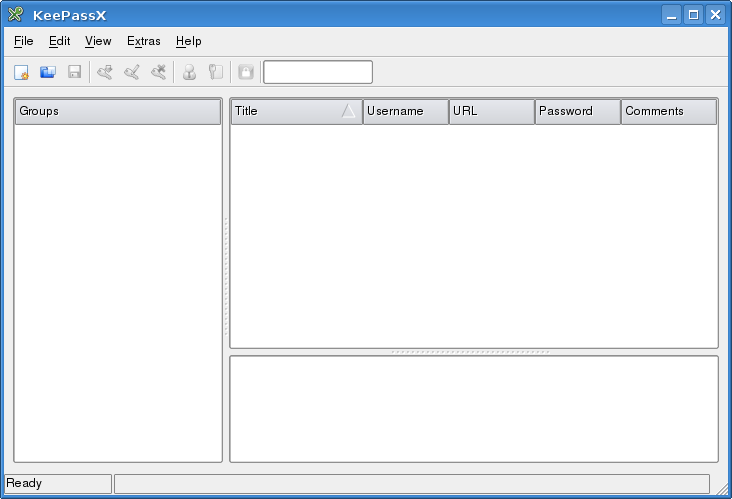Image resolution: width=732 pixels, height=499 pixels.
Task: Open the Edit menu
Action: pos(60,41)
